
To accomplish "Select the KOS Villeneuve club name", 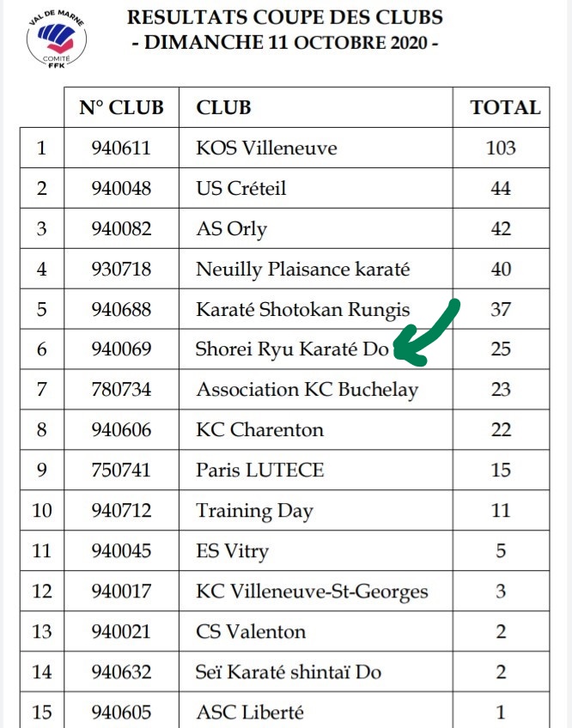I will (266, 148).
